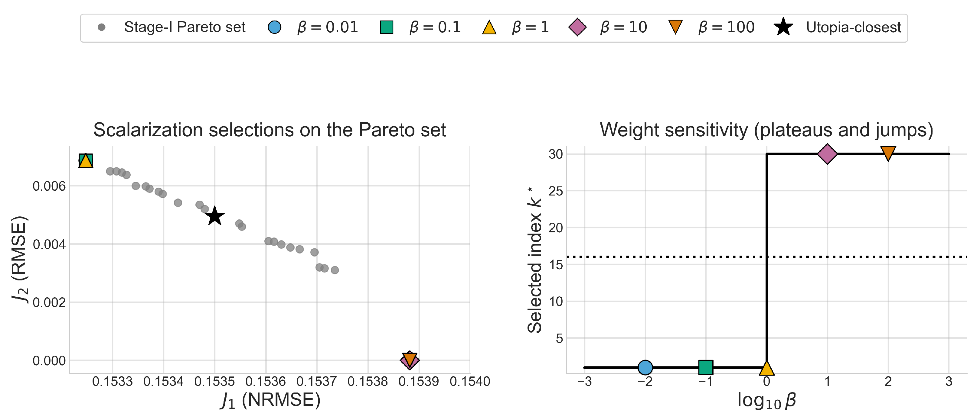Click the blue circle marker in the legend
The height and width of the screenshot is (420, 980).
coord(274,27)
